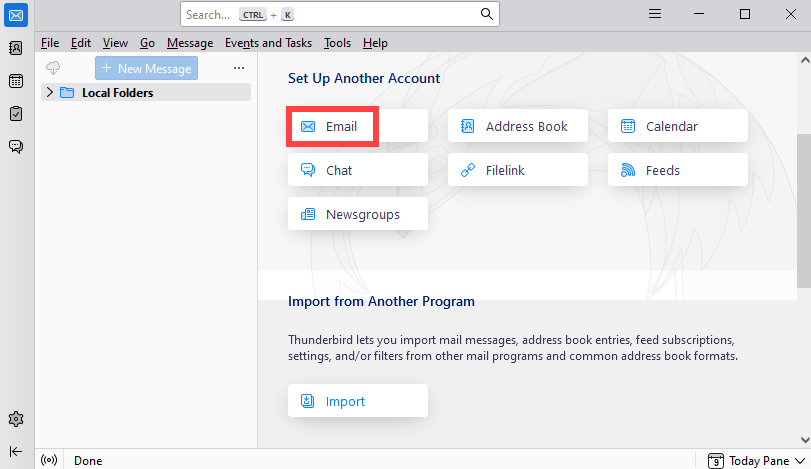Set up Filelink

coord(518,170)
